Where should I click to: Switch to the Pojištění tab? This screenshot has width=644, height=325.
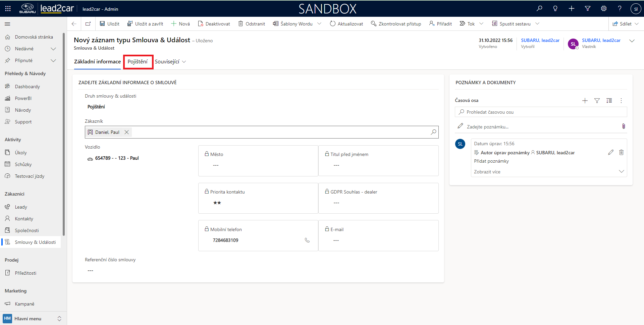coord(138,62)
